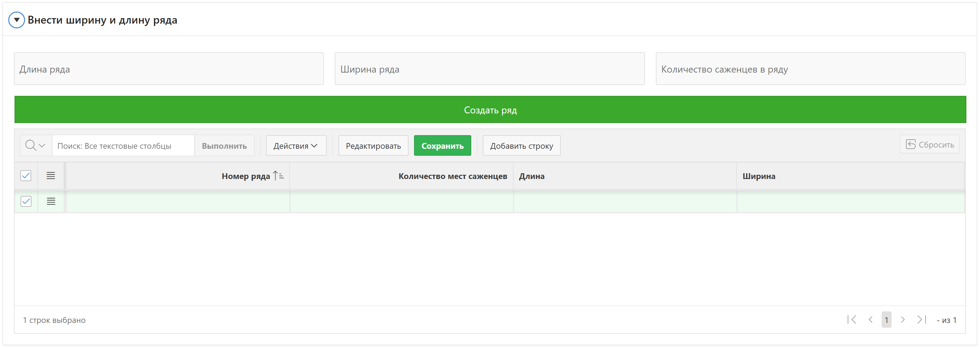Go to first page pagination icon
980x348 pixels.
tap(852, 320)
